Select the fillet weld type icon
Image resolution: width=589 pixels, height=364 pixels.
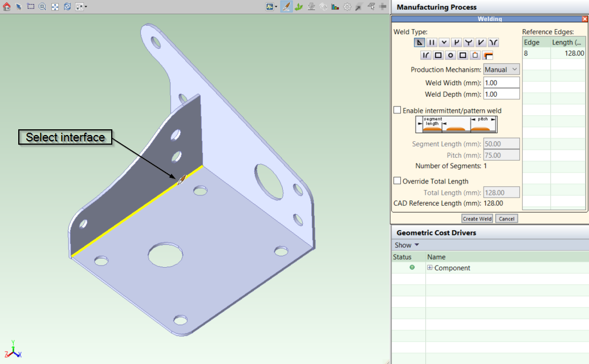coord(419,42)
